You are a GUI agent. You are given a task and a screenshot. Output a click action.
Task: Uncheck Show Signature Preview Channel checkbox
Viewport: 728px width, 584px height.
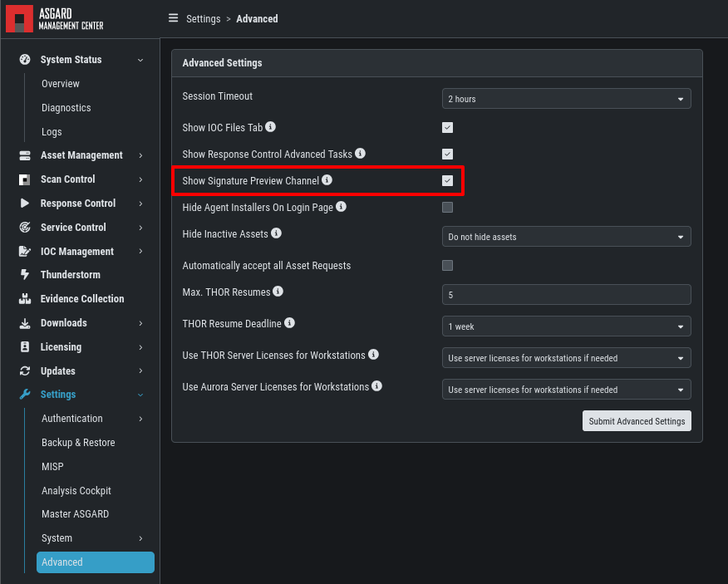448,180
